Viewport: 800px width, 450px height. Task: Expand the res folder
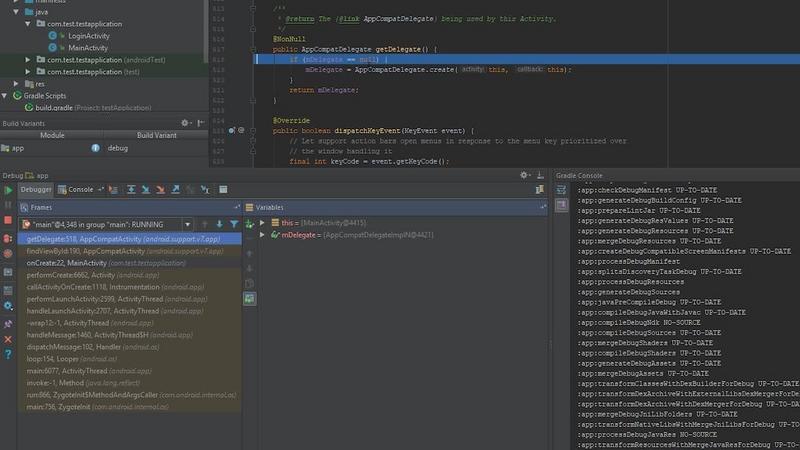[16, 84]
